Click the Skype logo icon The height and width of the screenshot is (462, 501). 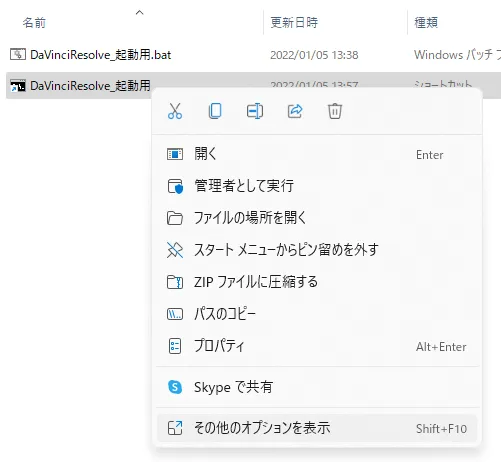(x=175, y=387)
